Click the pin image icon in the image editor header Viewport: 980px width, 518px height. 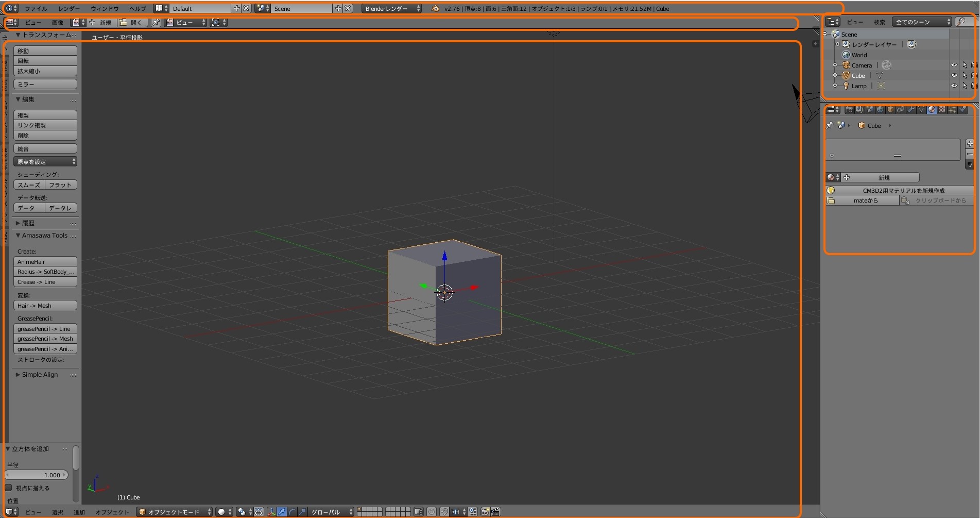click(156, 23)
